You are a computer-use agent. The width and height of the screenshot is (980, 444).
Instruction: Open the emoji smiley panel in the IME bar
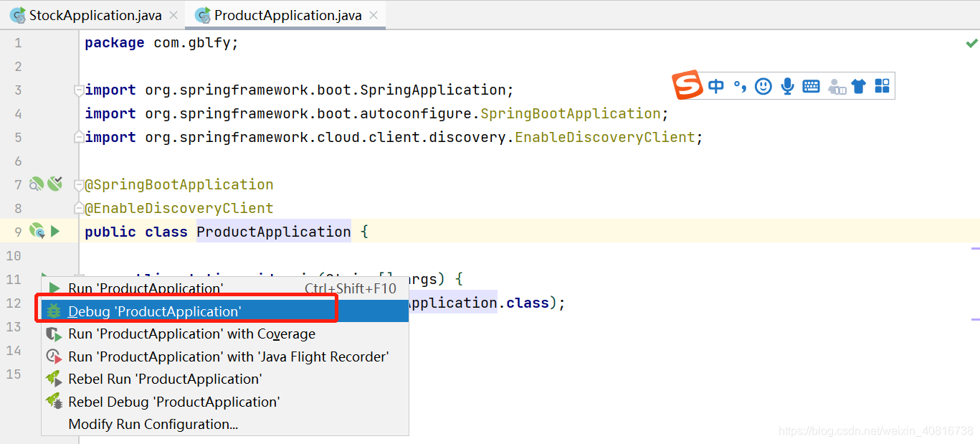[763, 87]
